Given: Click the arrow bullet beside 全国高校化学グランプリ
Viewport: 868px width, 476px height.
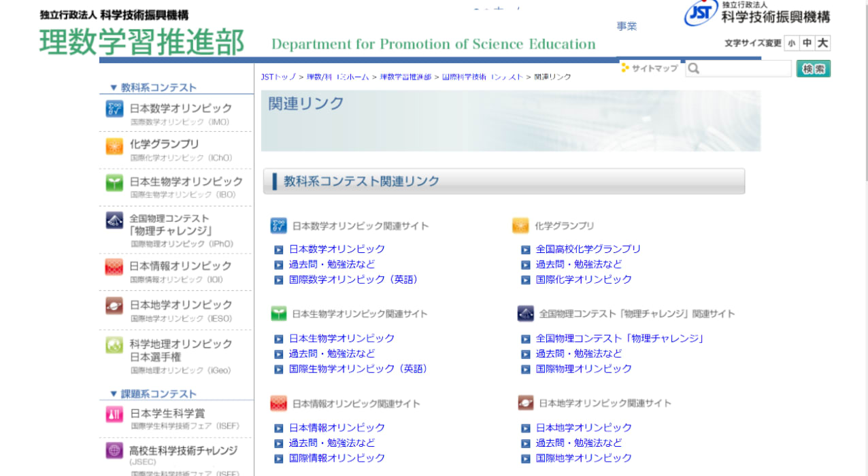Looking at the screenshot, I should [x=526, y=250].
